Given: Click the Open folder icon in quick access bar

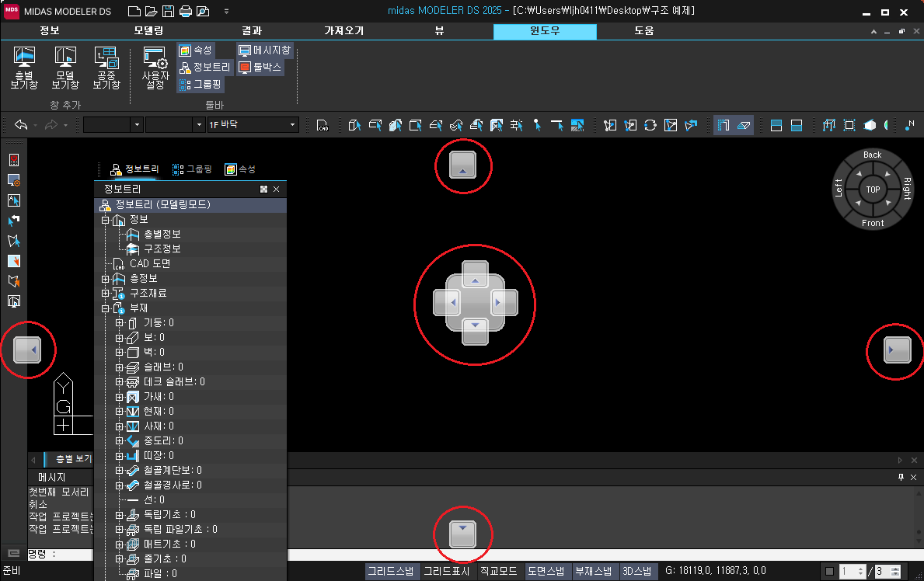Looking at the screenshot, I should (152, 11).
